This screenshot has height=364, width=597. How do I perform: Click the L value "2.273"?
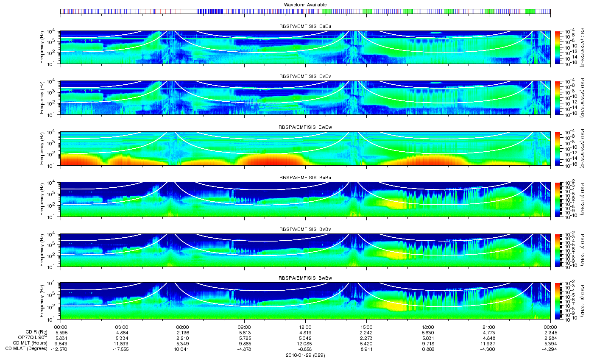point(367,338)
